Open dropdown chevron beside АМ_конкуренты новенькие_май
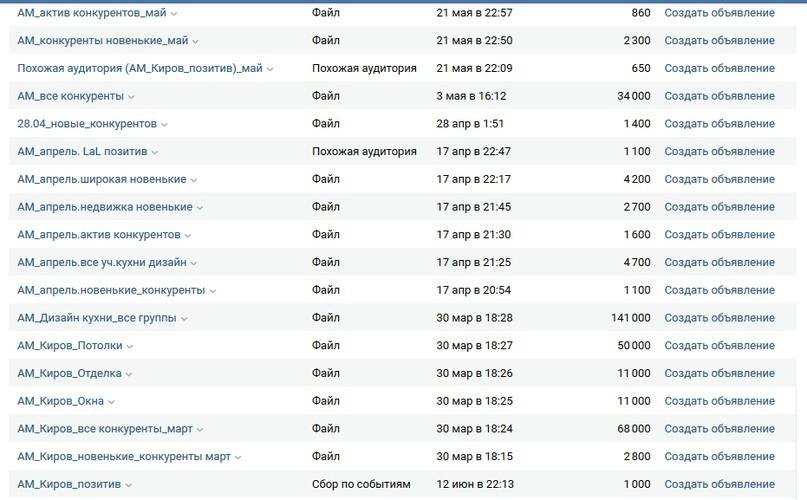The width and height of the screenshot is (807, 500). tap(195, 42)
